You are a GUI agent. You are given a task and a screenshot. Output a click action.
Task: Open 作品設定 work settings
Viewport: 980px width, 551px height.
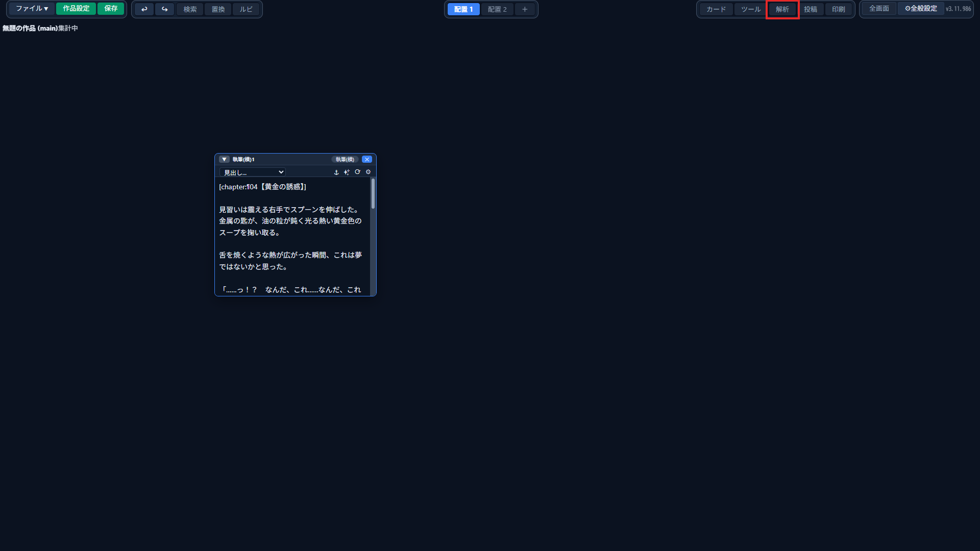(76, 9)
